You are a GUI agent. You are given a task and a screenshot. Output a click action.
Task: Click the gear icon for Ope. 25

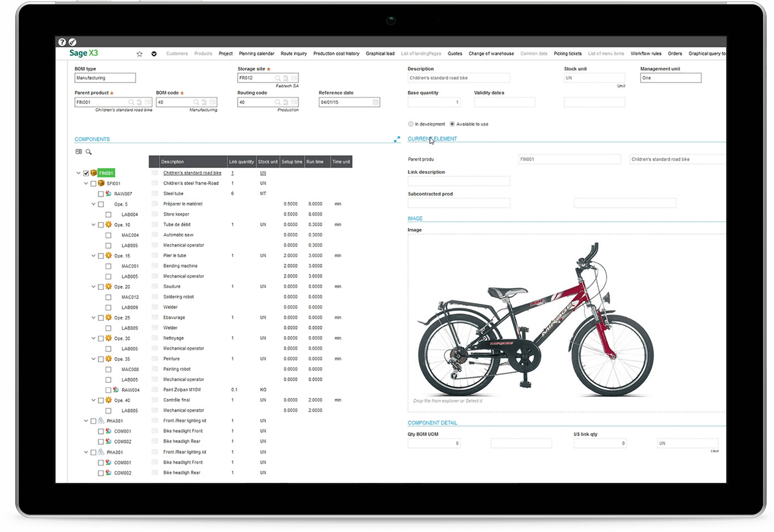108,318
